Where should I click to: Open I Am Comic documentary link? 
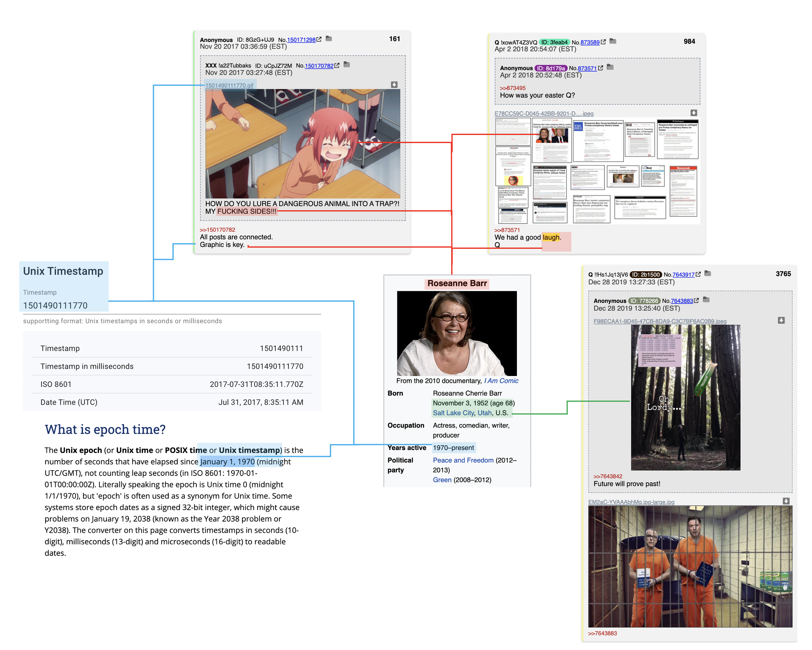501,381
